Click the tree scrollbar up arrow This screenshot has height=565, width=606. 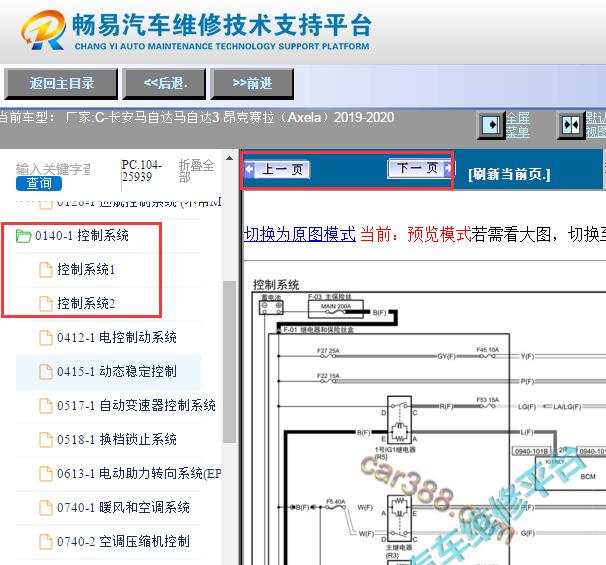point(230,158)
